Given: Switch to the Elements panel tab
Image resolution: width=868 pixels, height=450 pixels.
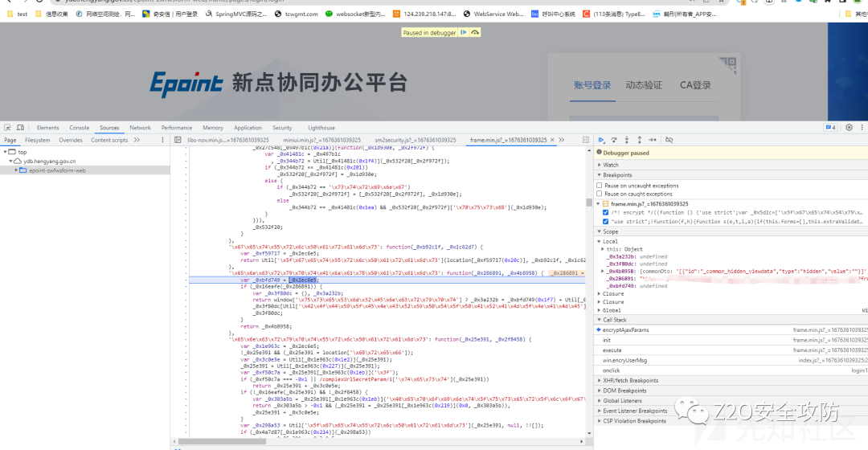Looking at the screenshot, I should 47,127.
